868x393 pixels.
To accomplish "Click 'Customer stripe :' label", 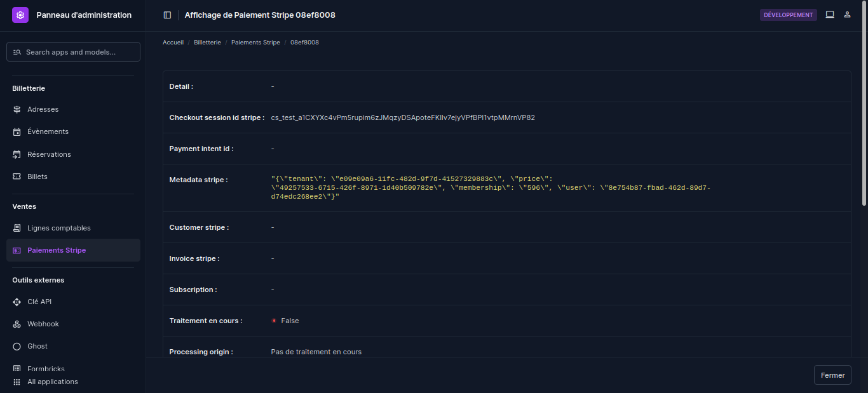I will click(x=199, y=227).
